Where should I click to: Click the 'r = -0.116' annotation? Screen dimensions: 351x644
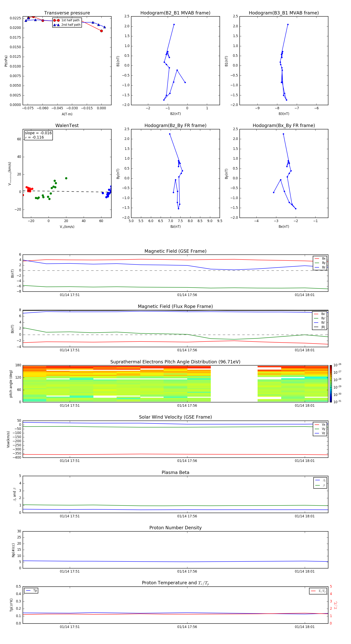[x=35, y=137]
